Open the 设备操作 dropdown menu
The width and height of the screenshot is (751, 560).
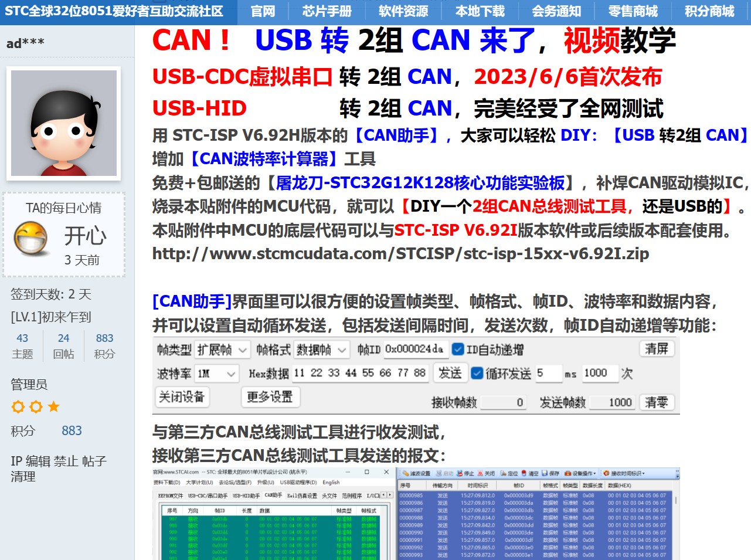click(x=580, y=473)
